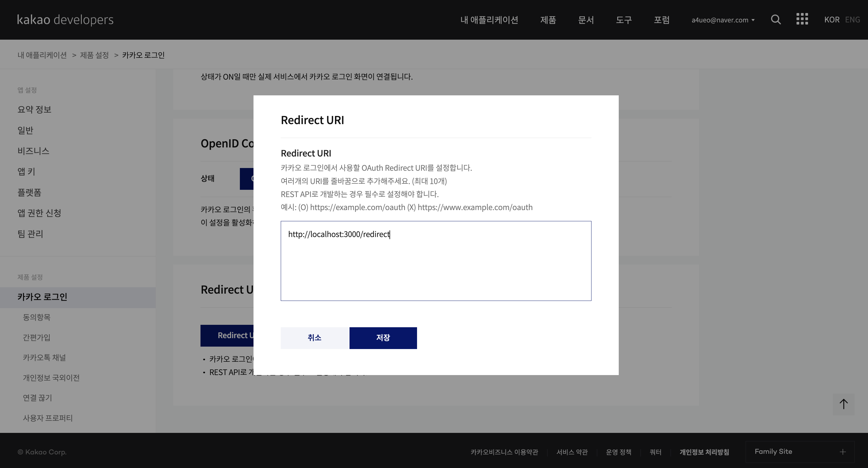This screenshot has height=468, width=868.
Task: Open 개인정보 처리방침 footer link
Action: click(x=704, y=452)
